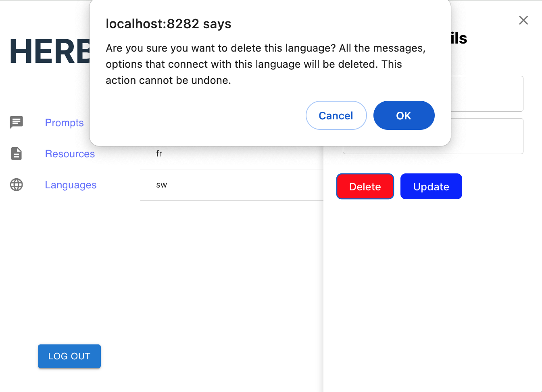Viewport: 542px width, 392px height.
Task: Click the 'localhost:8282 says' dialog title
Action: (x=169, y=24)
